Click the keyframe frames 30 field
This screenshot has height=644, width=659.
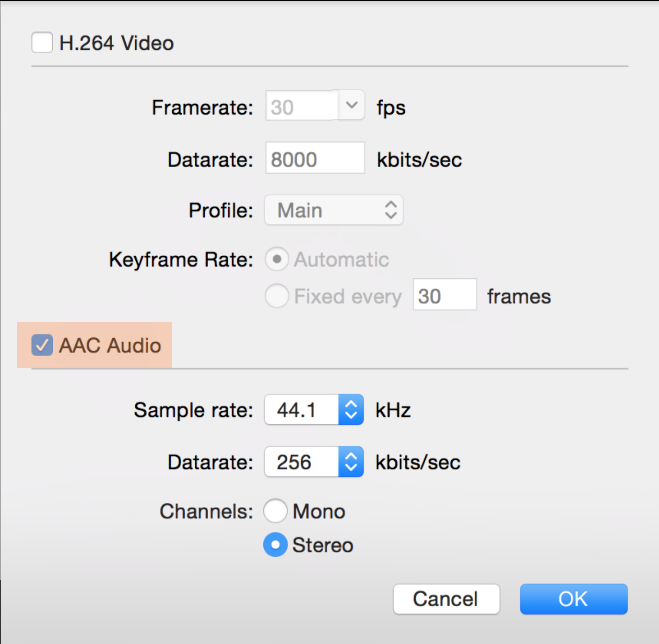point(445,296)
